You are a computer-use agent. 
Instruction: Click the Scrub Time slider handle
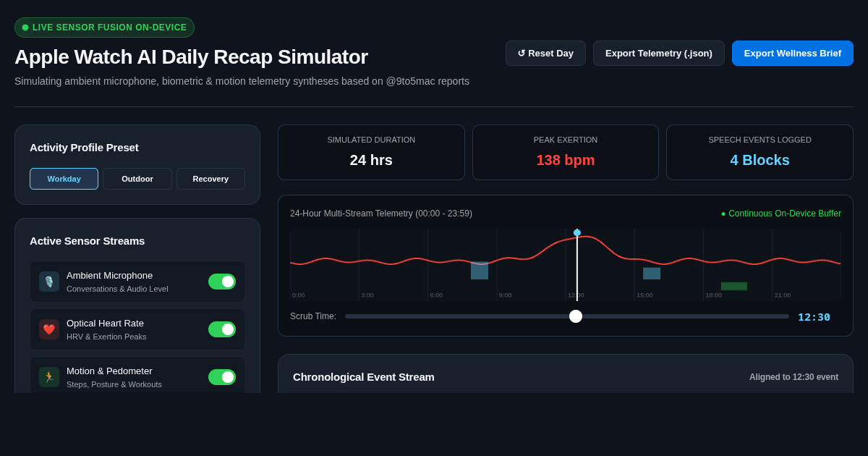pyautogui.click(x=576, y=316)
